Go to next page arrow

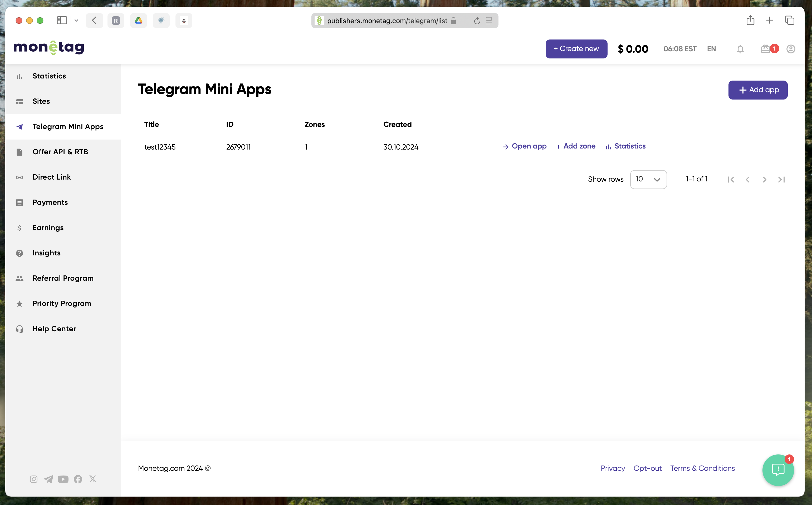(x=765, y=180)
